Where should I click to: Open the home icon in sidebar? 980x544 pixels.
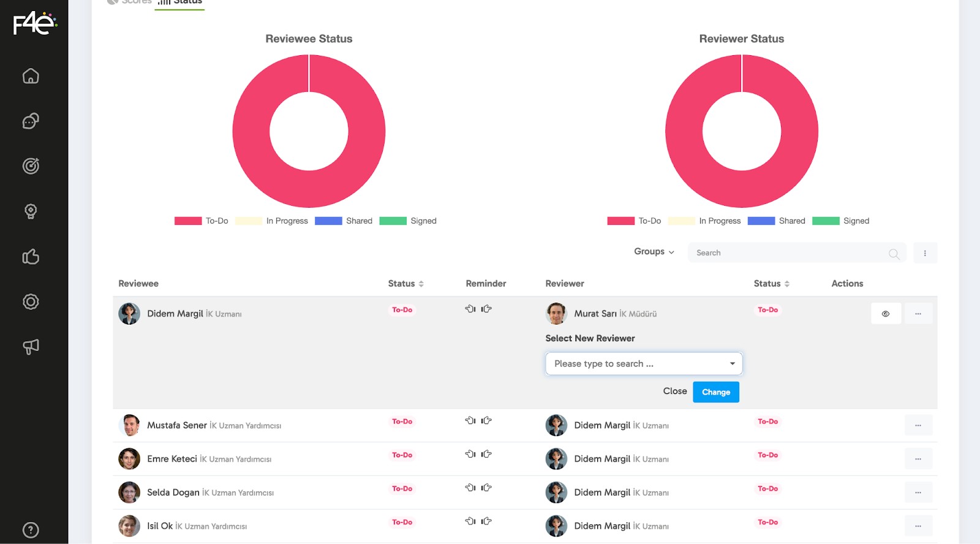tap(31, 76)
